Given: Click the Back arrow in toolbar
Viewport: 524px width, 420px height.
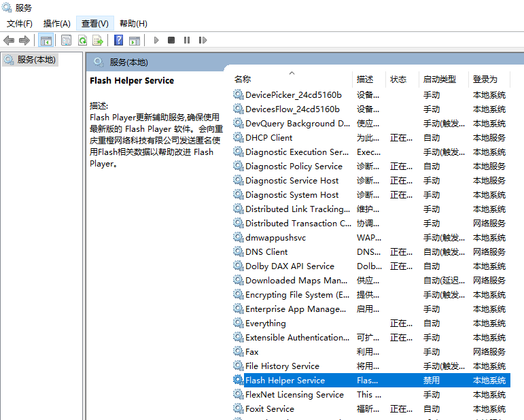Looking at the screenshot, I should pos(9,41).
